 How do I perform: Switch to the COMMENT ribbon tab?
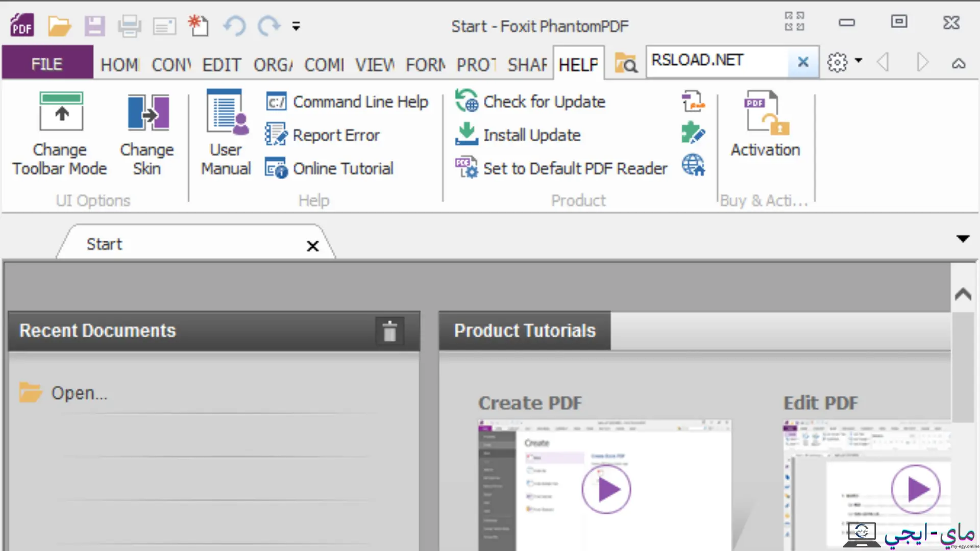click(x=324, y=65)
